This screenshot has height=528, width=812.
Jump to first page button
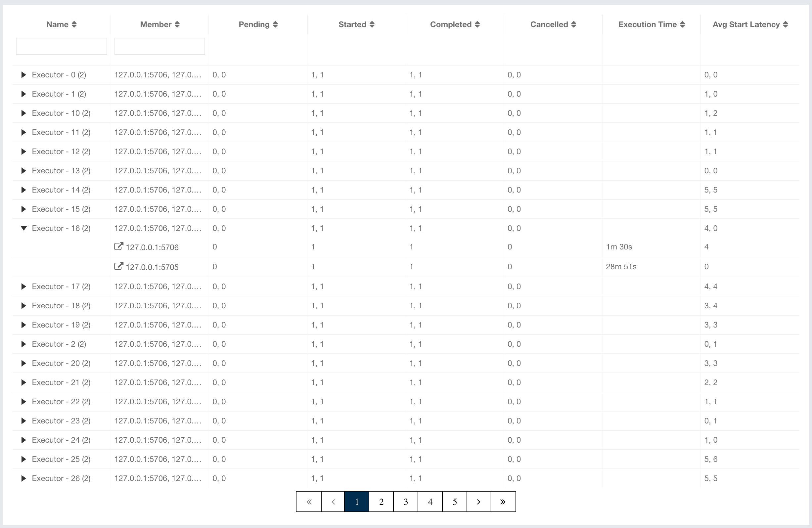point(309,502)
